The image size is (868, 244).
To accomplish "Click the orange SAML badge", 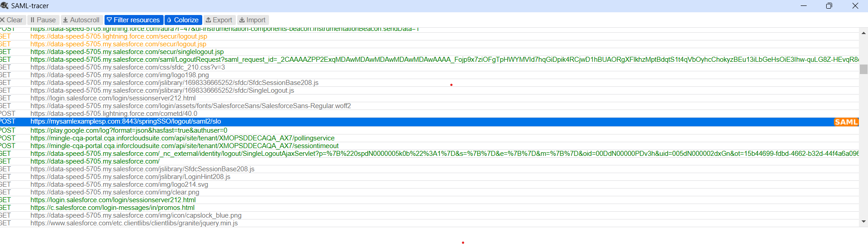I will tap(846, 122).
